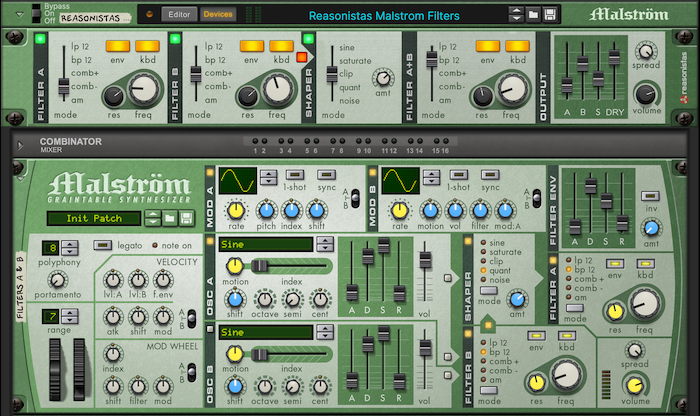The image size is (700, 416).
Task: Click Osc A motion knob
Action: 234,266
